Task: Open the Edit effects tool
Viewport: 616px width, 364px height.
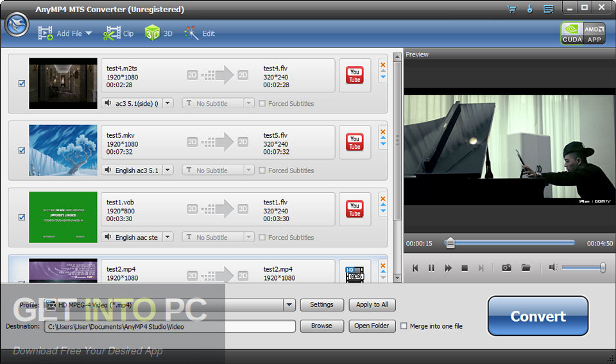Action: tap(199, 33)
